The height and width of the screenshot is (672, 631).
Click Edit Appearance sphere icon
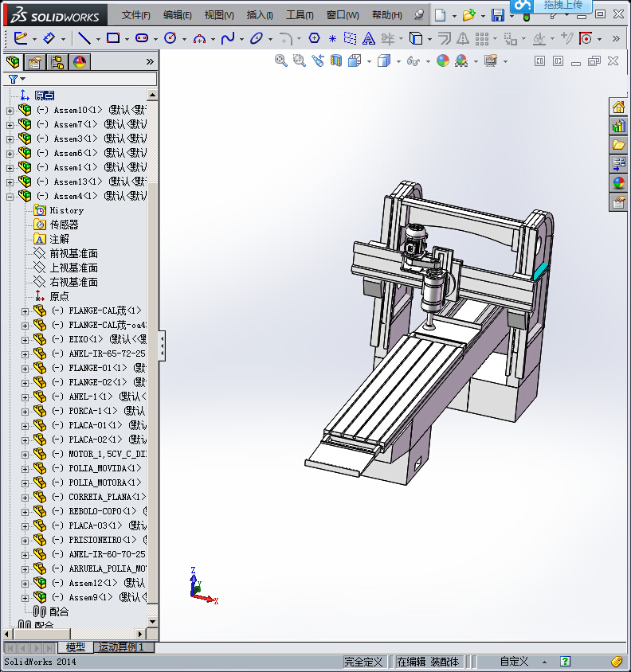point(443,61)
